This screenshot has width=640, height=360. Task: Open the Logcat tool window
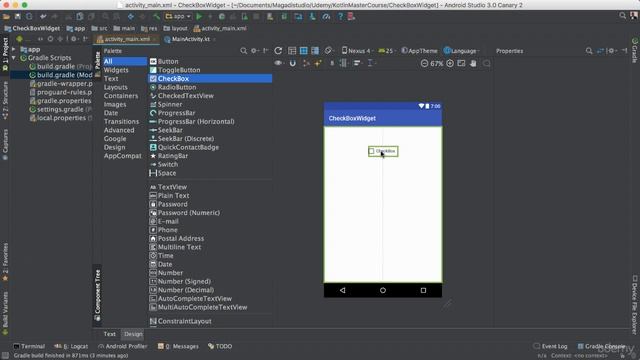tap(71, 346)
